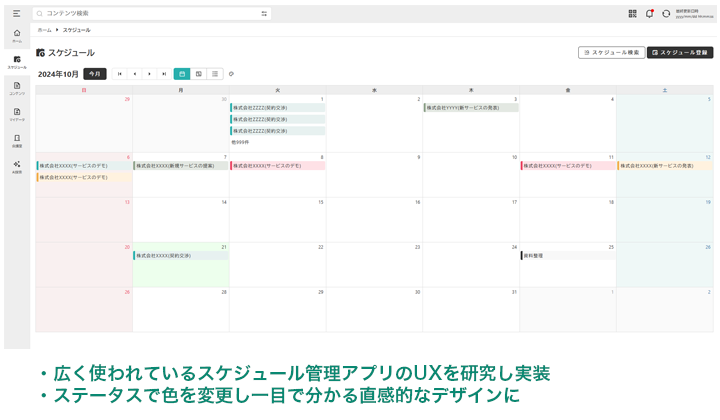Open the book icon sidebar item
The width and height of the screenshot is (720, 420).
point(17,140)
